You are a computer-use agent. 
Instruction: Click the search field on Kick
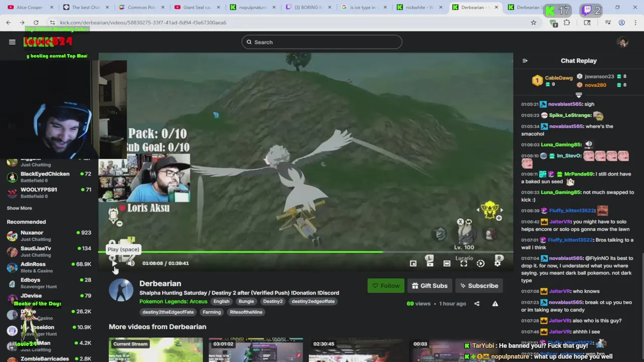(x=322, y=42)
